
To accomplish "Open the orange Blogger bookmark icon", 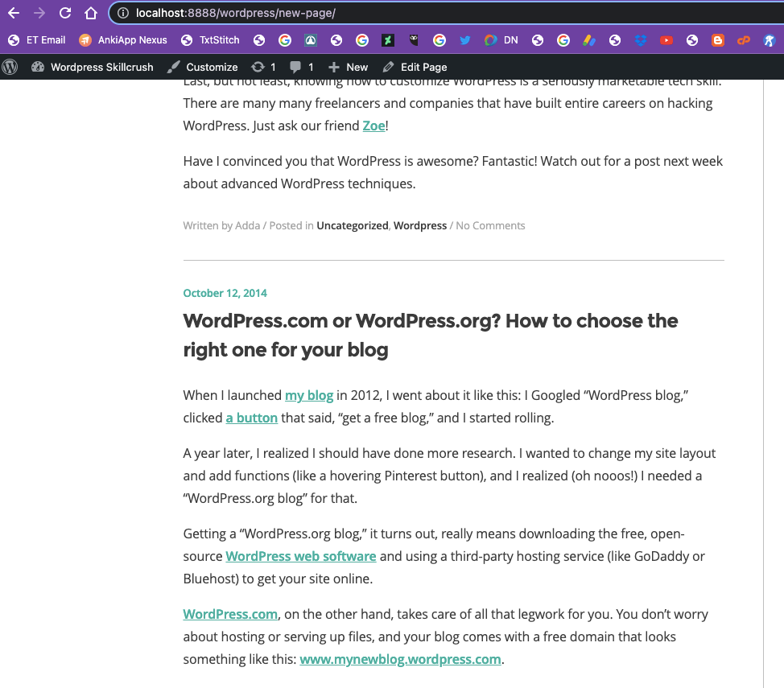I will 718,40.
